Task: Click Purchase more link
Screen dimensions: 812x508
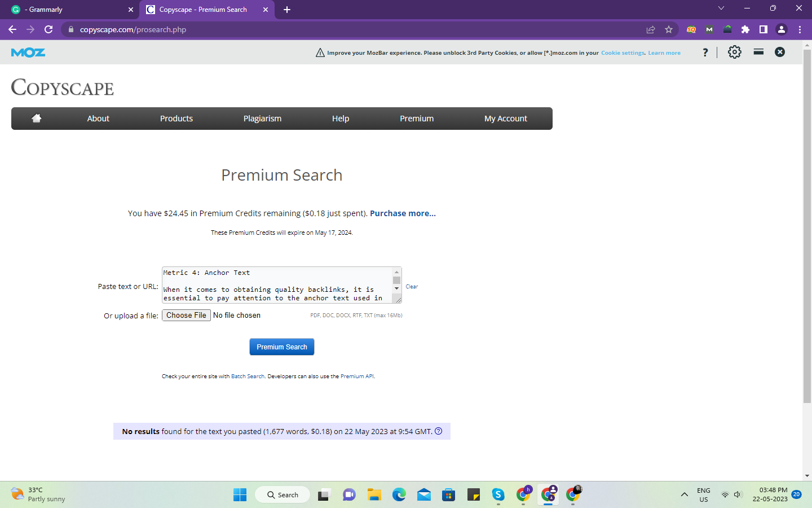Action: tap(403, 213)
